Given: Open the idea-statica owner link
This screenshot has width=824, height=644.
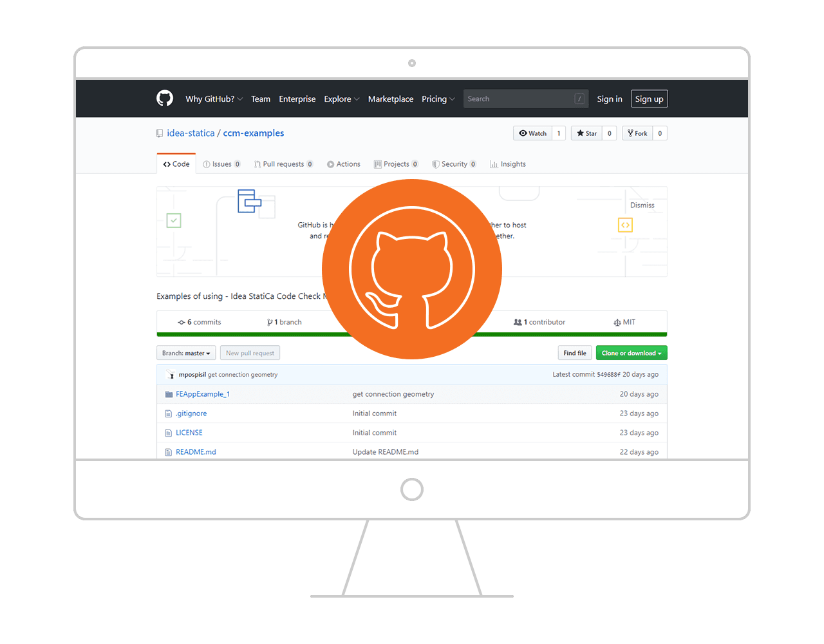Looking at the screenshot, I should tap(191, 133).
